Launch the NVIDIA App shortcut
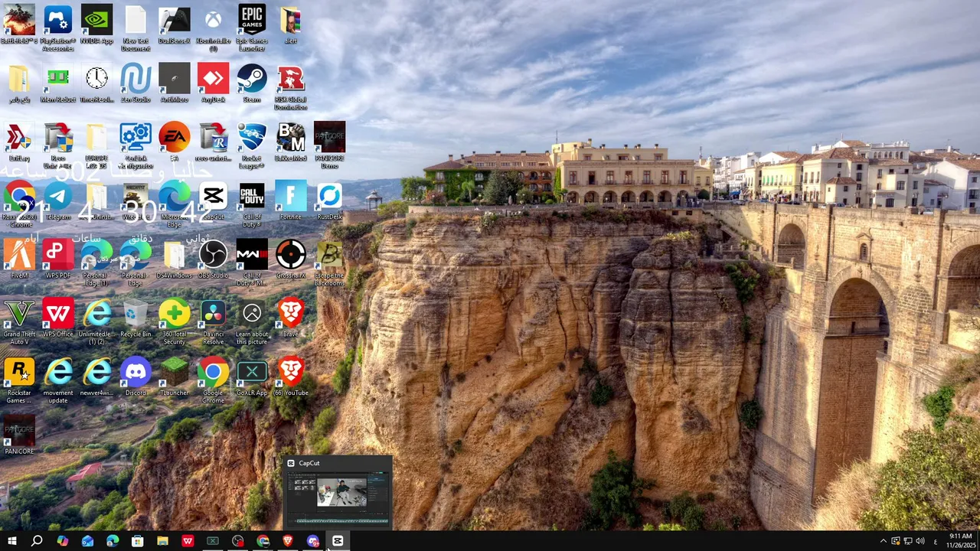Screen dimensions: 980x551 point(96,26)
